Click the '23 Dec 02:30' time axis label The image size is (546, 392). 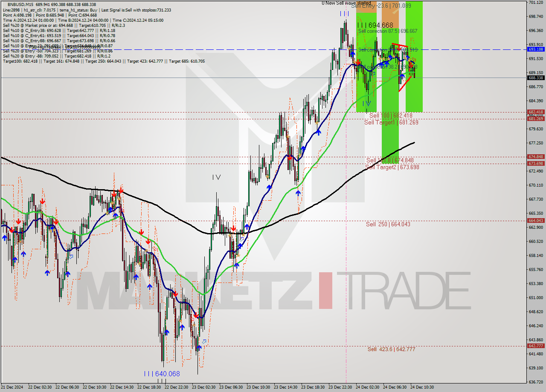point(204,387)
